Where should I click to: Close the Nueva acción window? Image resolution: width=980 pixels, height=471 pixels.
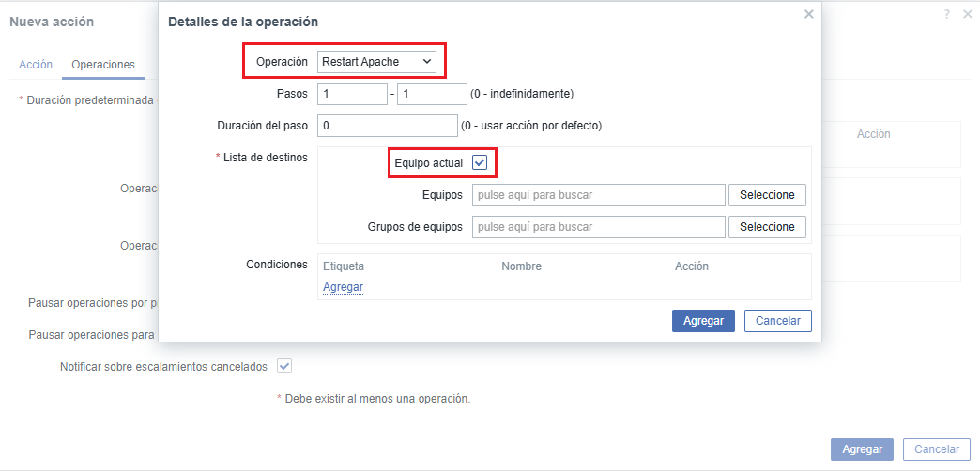click(x=967, y=14)
